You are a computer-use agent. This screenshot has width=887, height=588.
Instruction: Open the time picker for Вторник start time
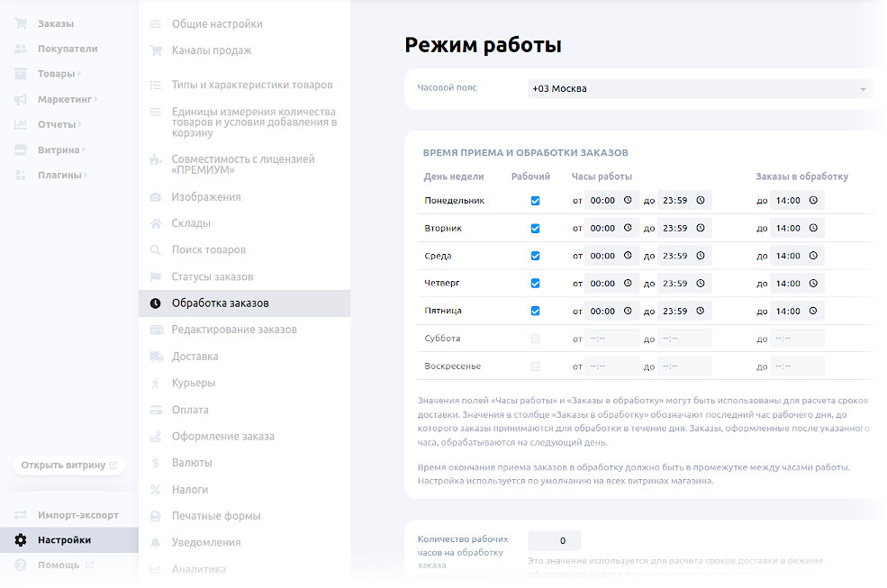coord(629,228)
